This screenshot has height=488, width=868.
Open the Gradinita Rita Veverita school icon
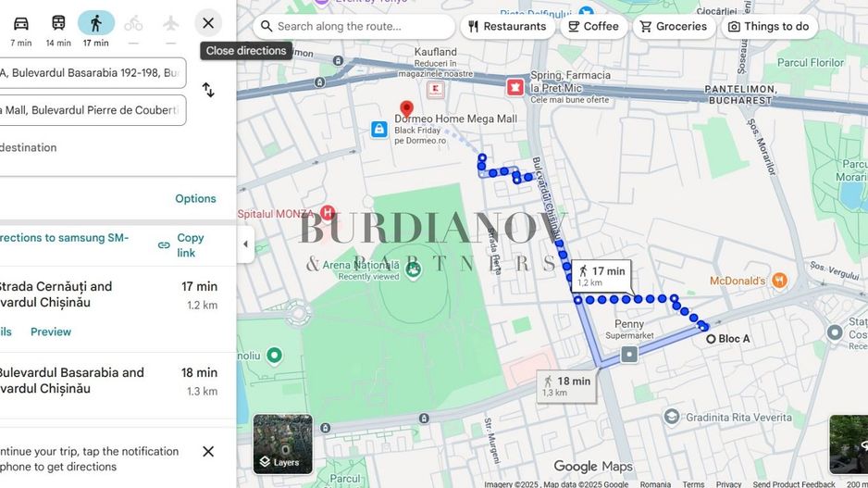pyautogui.click(x=672, y=417)
